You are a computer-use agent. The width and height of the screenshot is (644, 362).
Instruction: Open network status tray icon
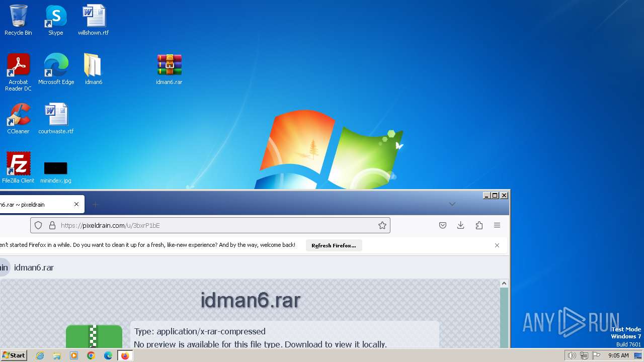pyautogui.click(x=584, y=355)
